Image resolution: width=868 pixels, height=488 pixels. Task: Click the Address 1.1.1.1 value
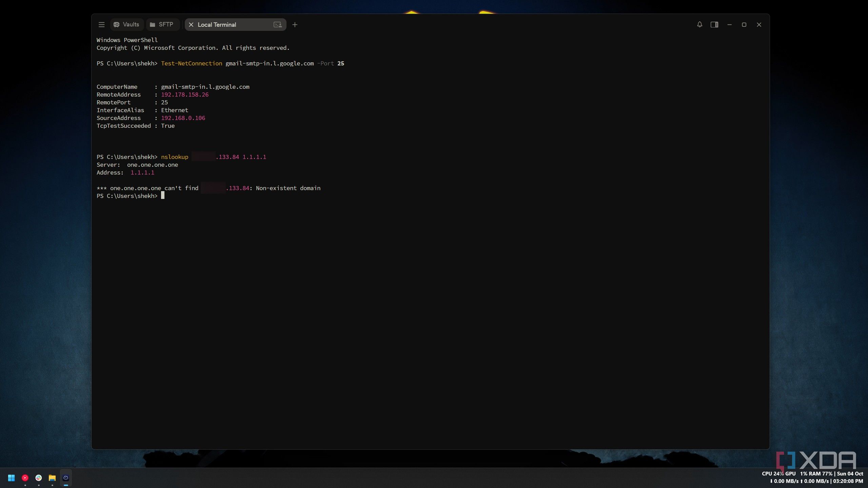[142, 172]
